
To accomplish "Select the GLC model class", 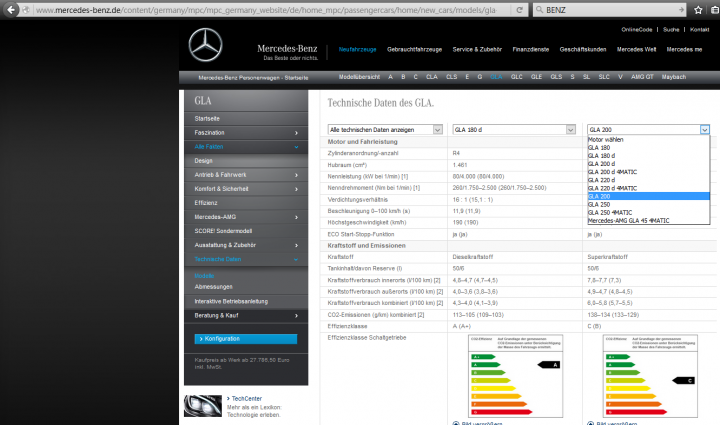I will [517, 77].
